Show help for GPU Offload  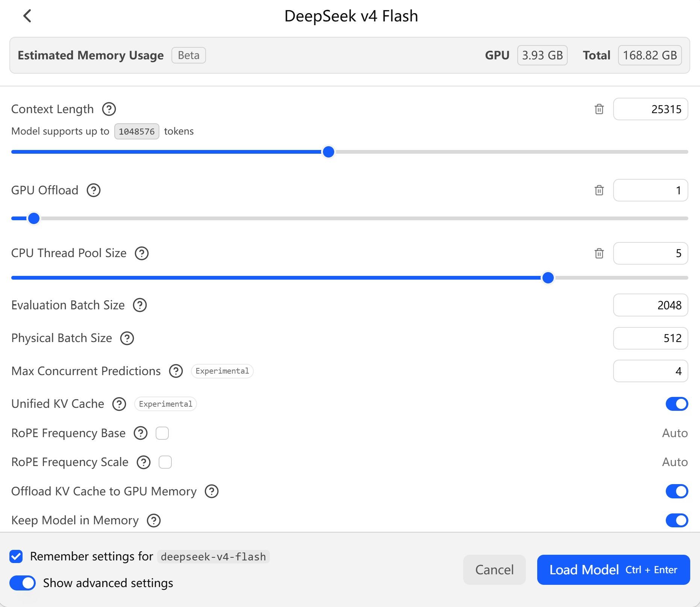point(94,190)
